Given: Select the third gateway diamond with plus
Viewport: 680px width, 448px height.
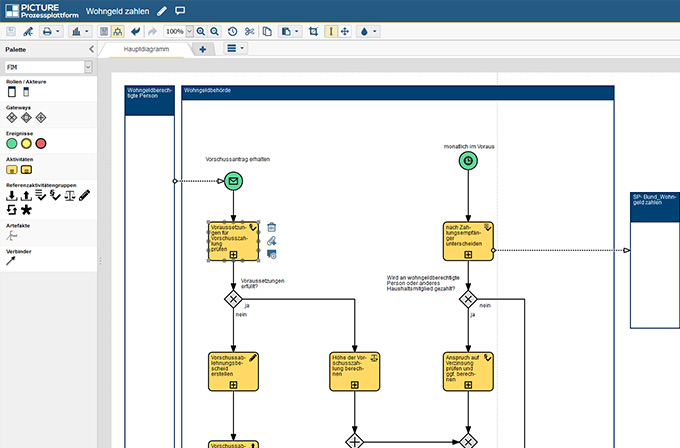Looking at the screenshot, I should click(x=41, y=118).
